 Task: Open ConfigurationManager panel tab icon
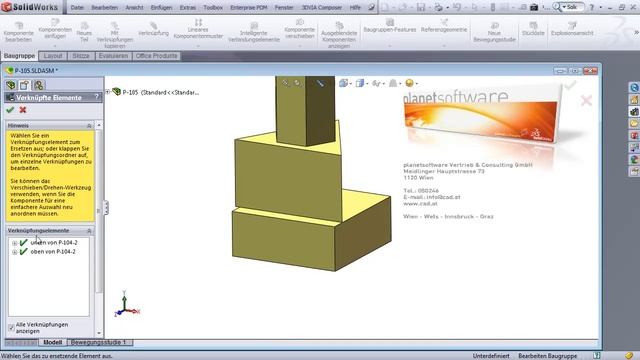point(39,85)
